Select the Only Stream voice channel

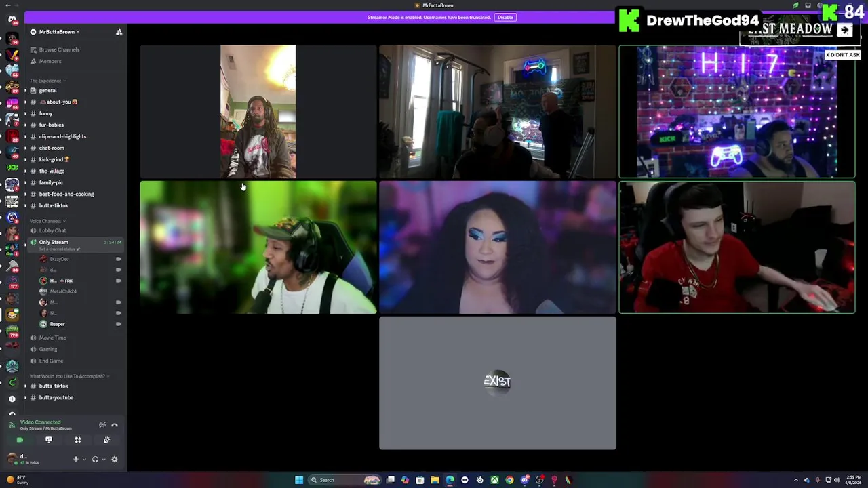point(54,242)
